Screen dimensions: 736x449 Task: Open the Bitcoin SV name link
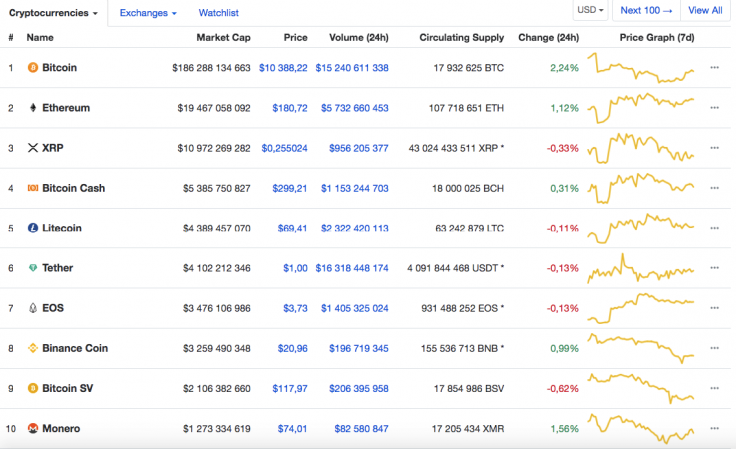(x=68, y=388)
